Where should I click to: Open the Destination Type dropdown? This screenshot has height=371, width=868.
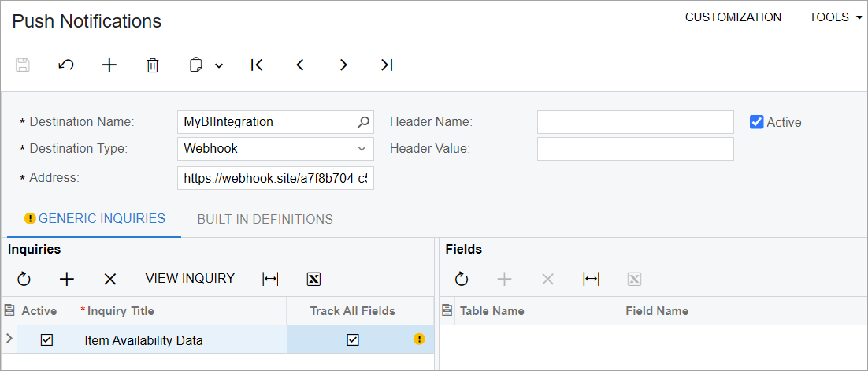(x=362, y=148)
